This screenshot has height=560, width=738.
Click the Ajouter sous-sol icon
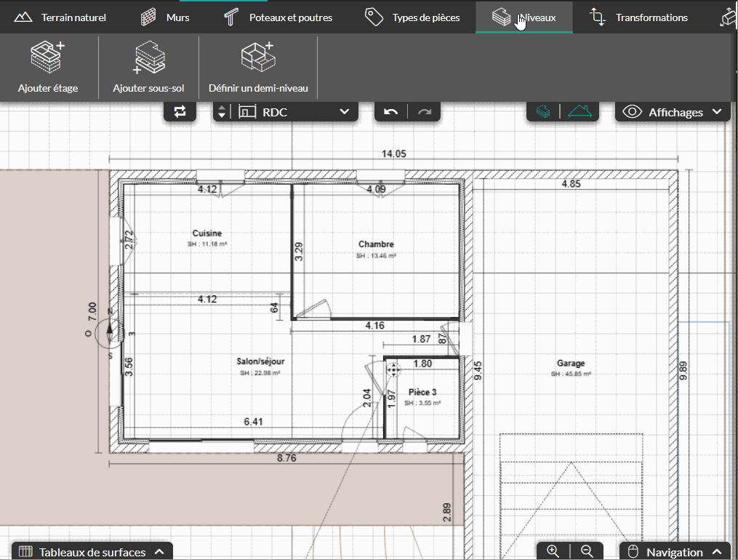coord(148,58)
